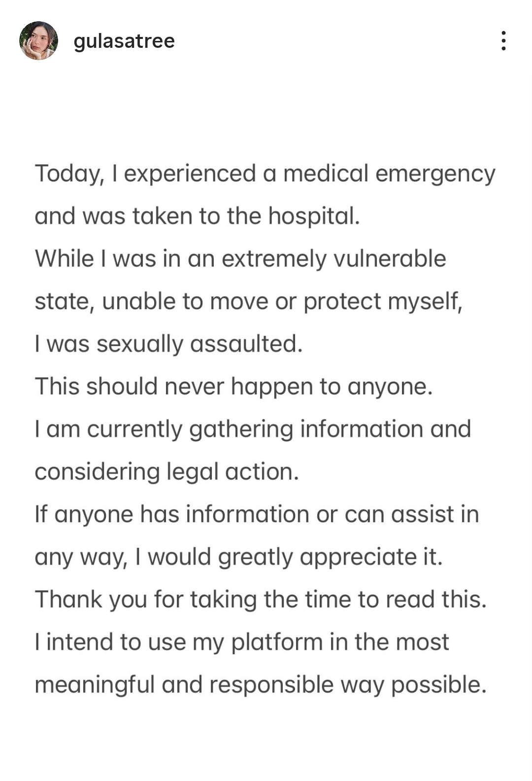The image size is (532, 781).
Task: Tap the gulasatree profile picture
Action: 38,41
